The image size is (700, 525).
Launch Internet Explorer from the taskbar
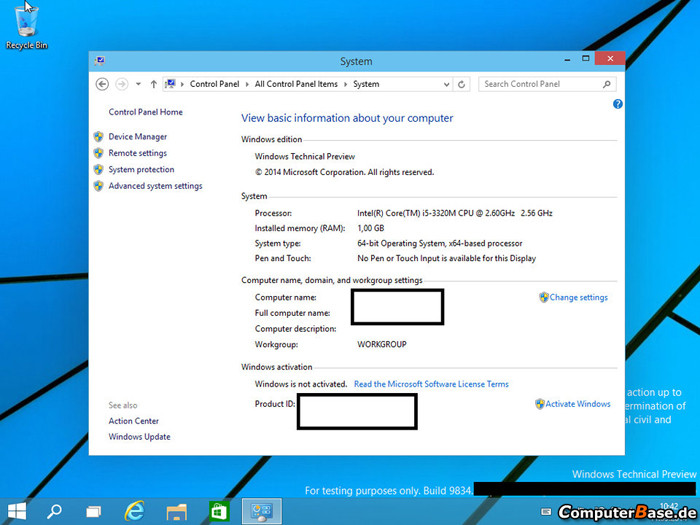point(134,511)
